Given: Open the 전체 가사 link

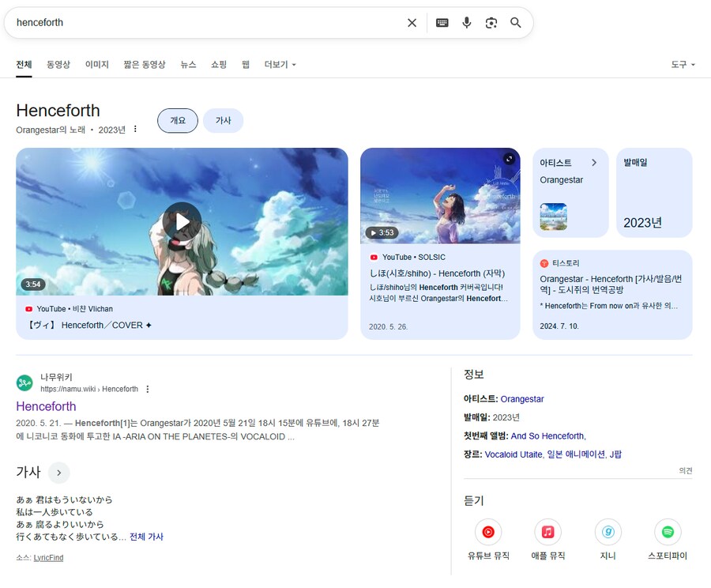Looking at the screenshot, I should tap(146, 537).
